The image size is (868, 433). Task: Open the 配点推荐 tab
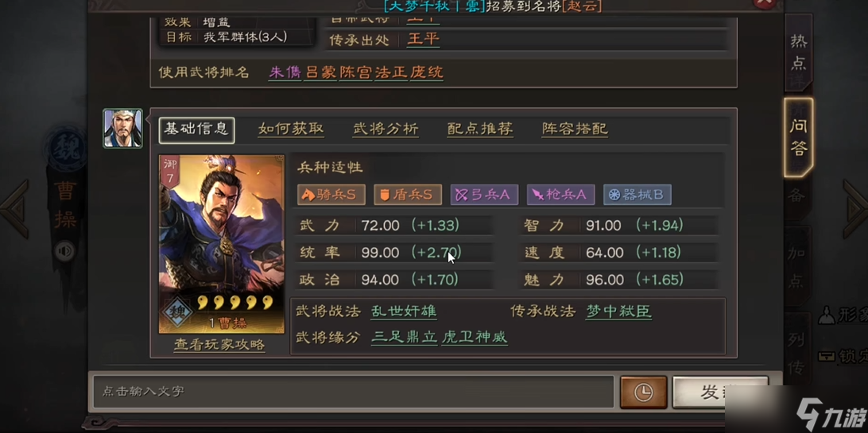tap(480, 130)
